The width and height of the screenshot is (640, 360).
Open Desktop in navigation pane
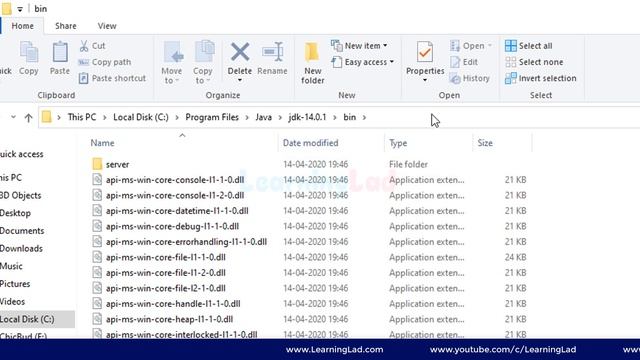click(x=15, y=213)
